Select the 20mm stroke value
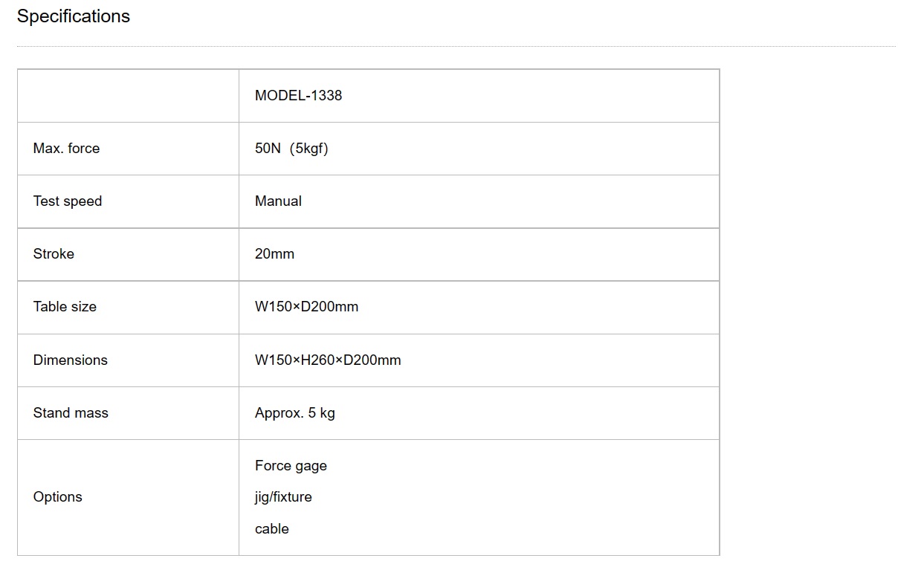The image size is (924, 567). [274, 253]
